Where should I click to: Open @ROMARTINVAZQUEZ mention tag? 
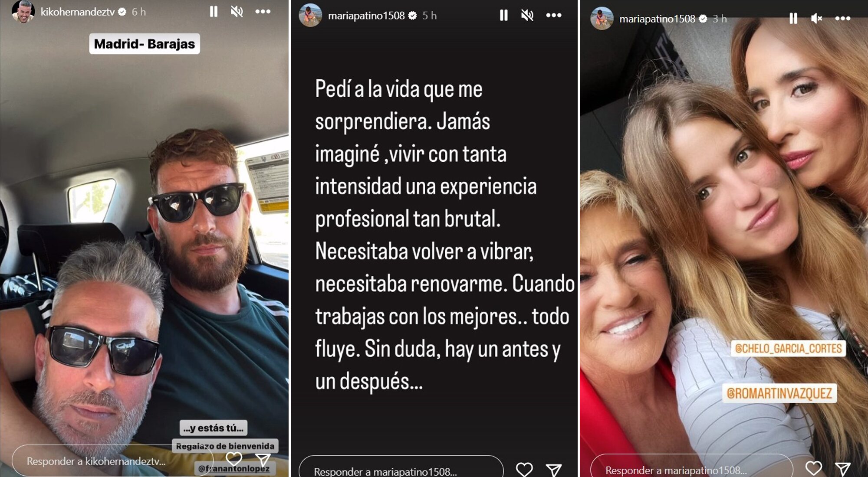click(779, 393)
